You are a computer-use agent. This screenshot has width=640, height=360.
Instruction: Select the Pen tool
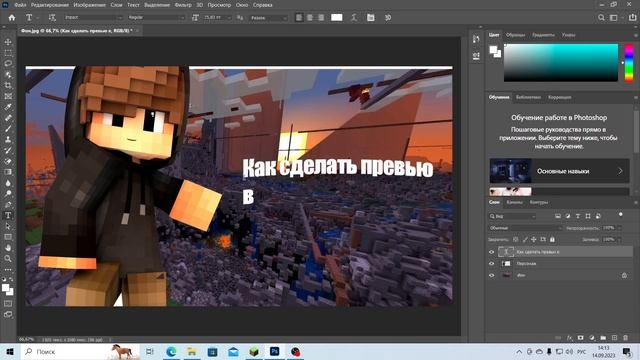pos(8,204)
